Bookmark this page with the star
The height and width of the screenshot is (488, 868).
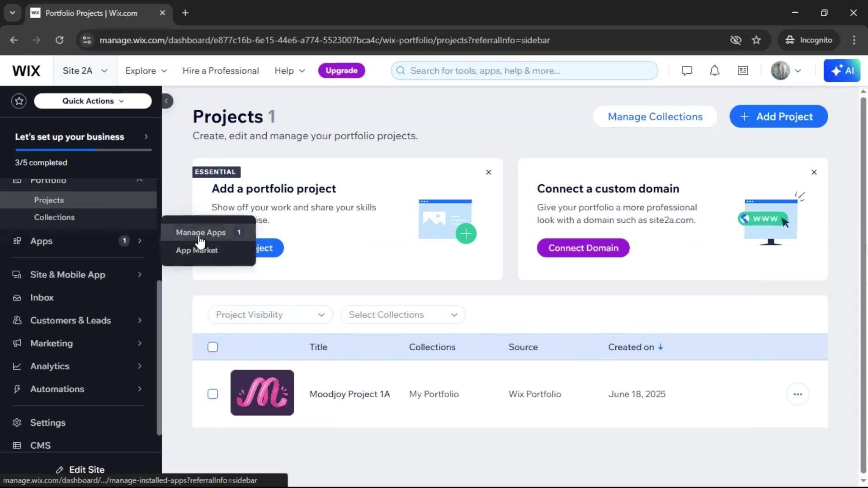pyautogui.click(x=756, y=40)
